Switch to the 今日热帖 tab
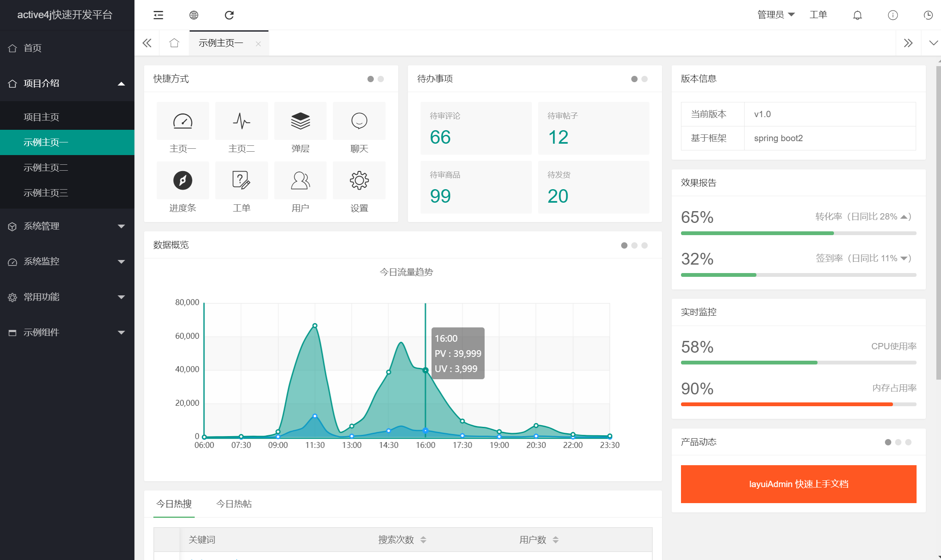This screenshot has height=560, width=941. [234, 504]
